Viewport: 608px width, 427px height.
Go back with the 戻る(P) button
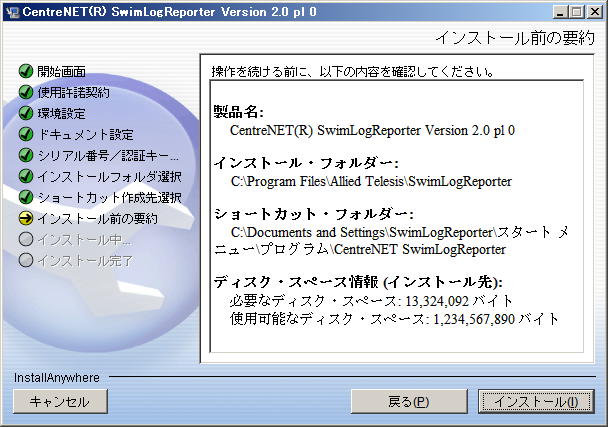pyautogui.click(x=409, y=401)
